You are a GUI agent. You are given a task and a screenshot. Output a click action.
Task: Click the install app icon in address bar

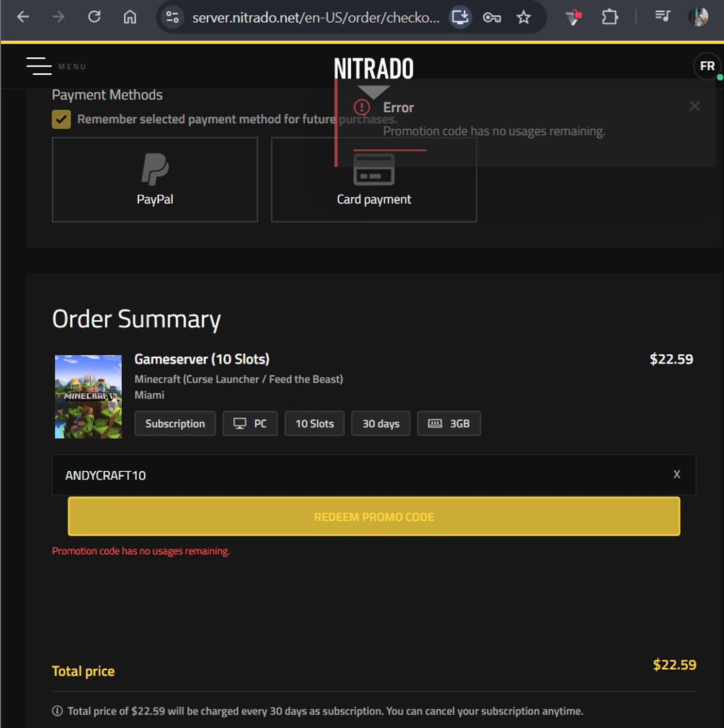pyautogui.click(x=460, y=17)
